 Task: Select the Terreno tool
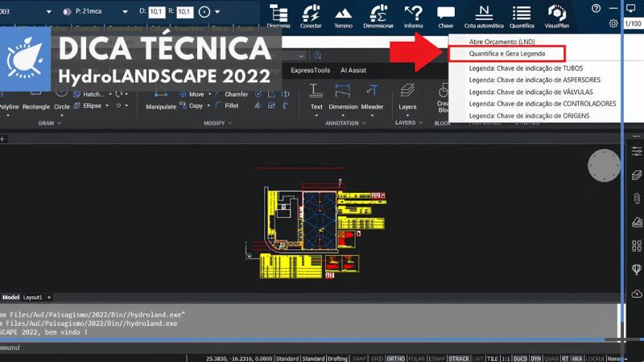344,16
